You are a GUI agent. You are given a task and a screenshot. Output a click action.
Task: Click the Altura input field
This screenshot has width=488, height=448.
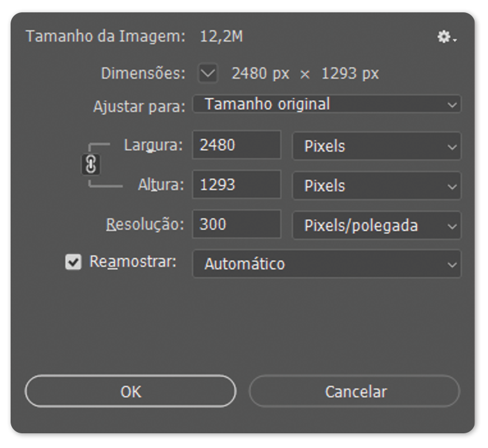[x=237, y=185]
